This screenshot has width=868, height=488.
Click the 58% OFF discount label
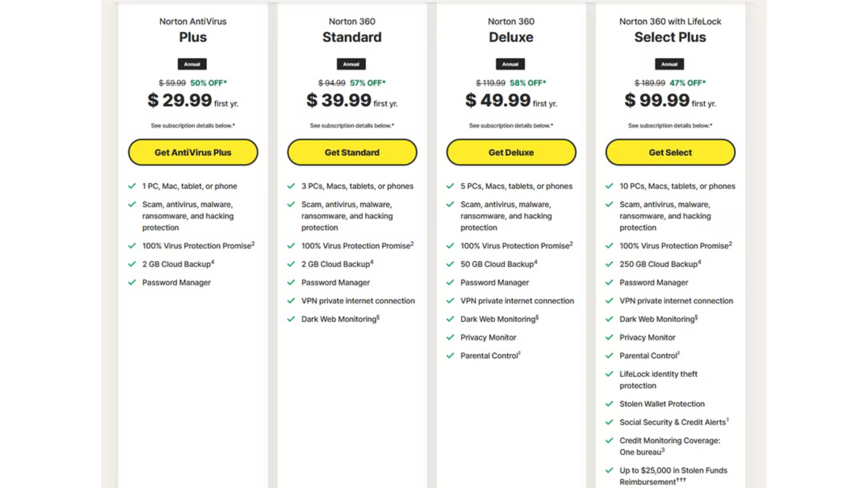[x=528, y=83]
